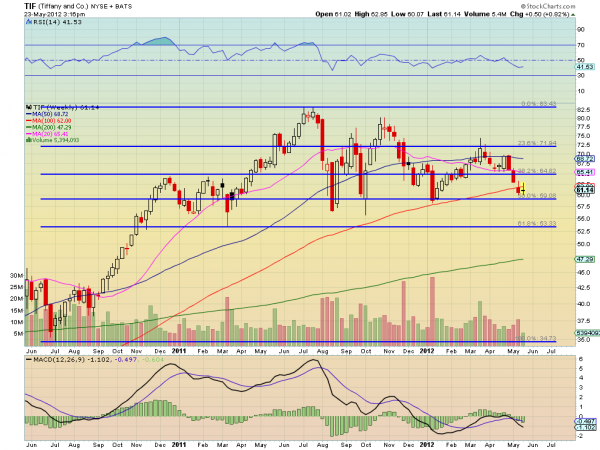
Task: Click the RSI(14) 41.53 panel label
Action: (x=57, y=22)
